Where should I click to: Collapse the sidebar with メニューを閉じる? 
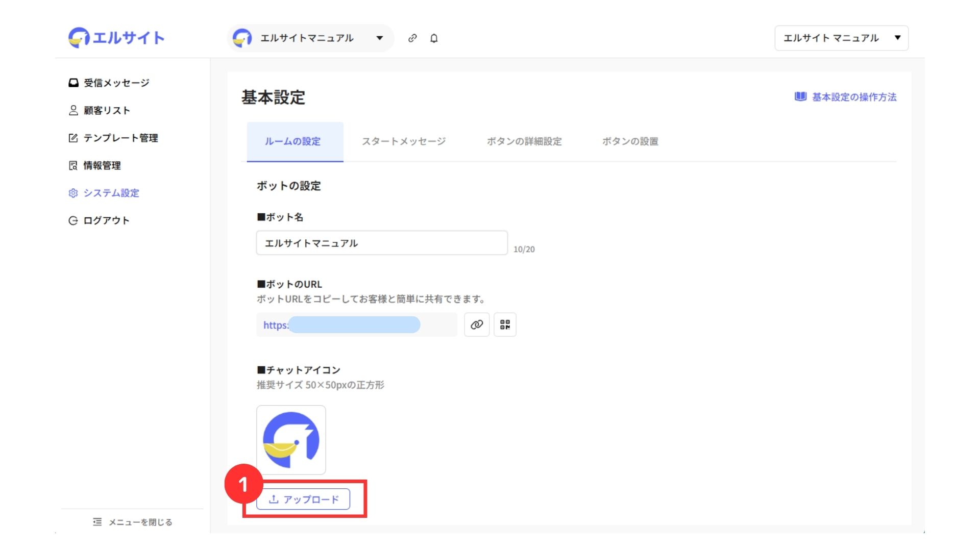point(133,522)
